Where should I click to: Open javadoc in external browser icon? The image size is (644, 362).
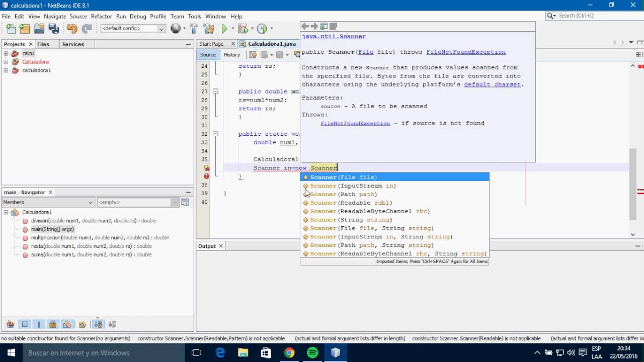[x=324, y=26]
